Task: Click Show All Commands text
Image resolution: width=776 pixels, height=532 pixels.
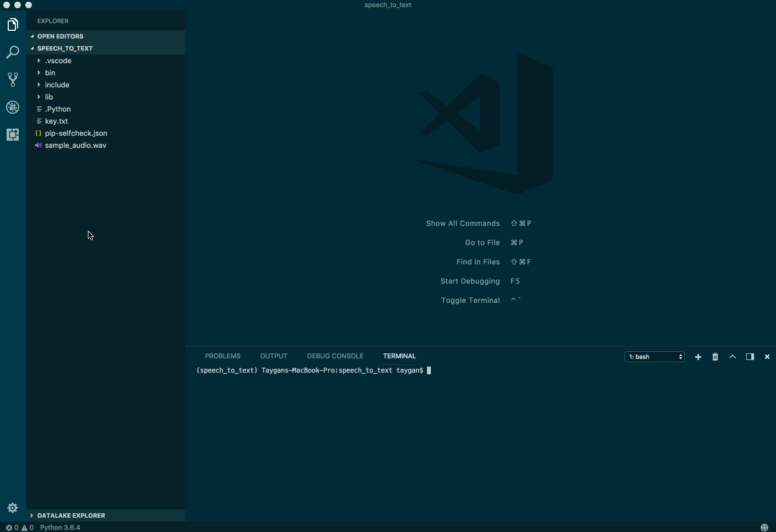Action: [x=463, y=224]
